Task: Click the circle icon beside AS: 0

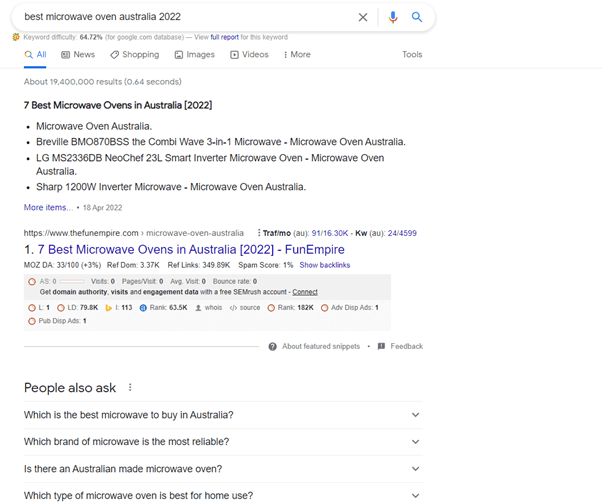Action: (x=32, y=281)
